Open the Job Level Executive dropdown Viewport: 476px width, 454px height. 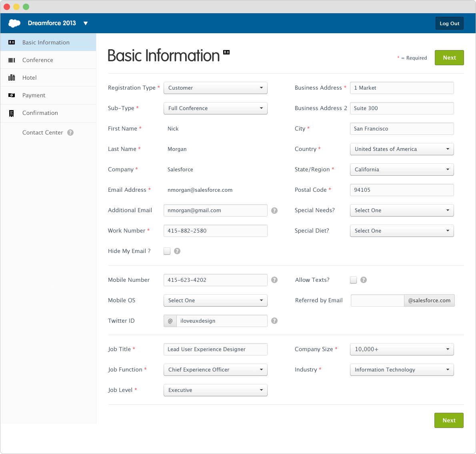(216, 390)
